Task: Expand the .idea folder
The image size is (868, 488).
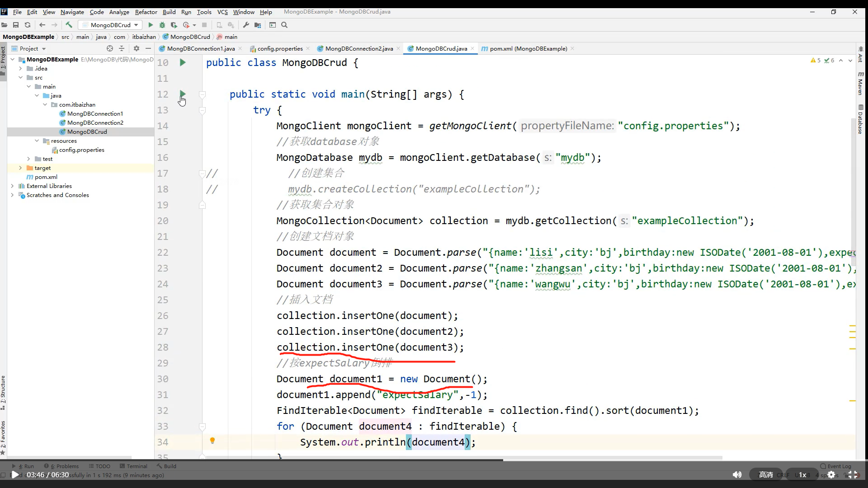Action: pos(20,69)
